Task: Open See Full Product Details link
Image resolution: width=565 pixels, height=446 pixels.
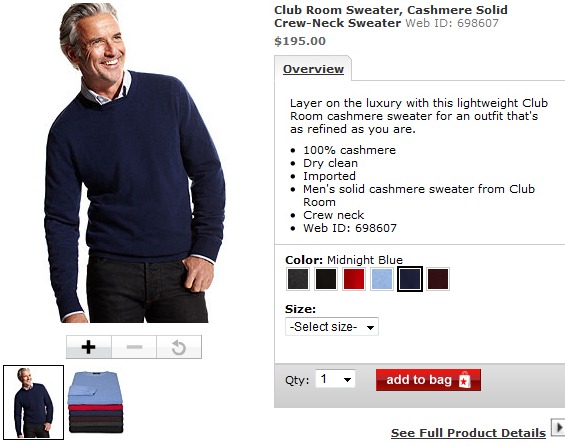Action: pyautogui.click(x=468, y=433)
